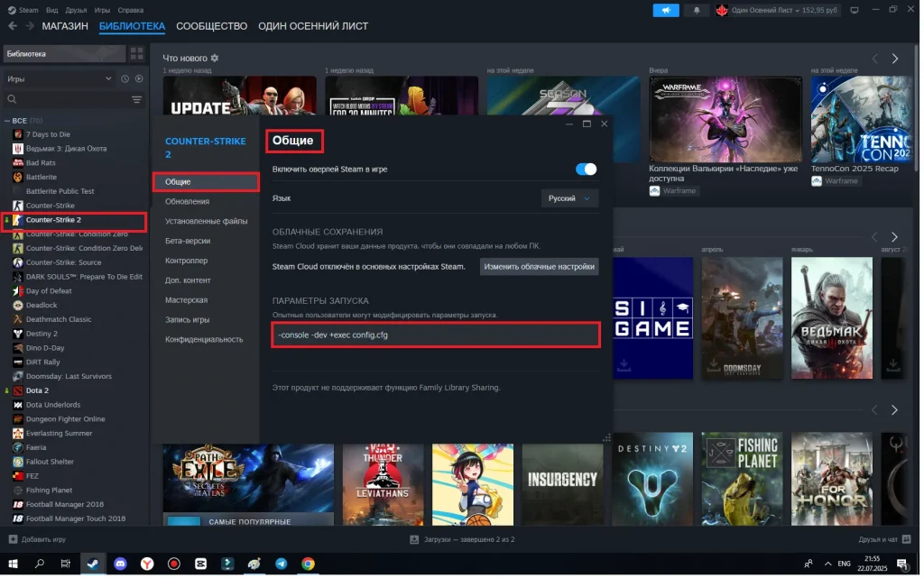Toggle the Steam overlay in-game switch
924x578 pixels.
point(586,169)
